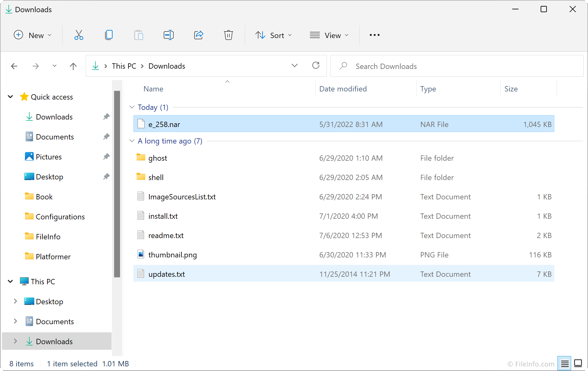Click the ghost folder icon

(x=141, y=157)
